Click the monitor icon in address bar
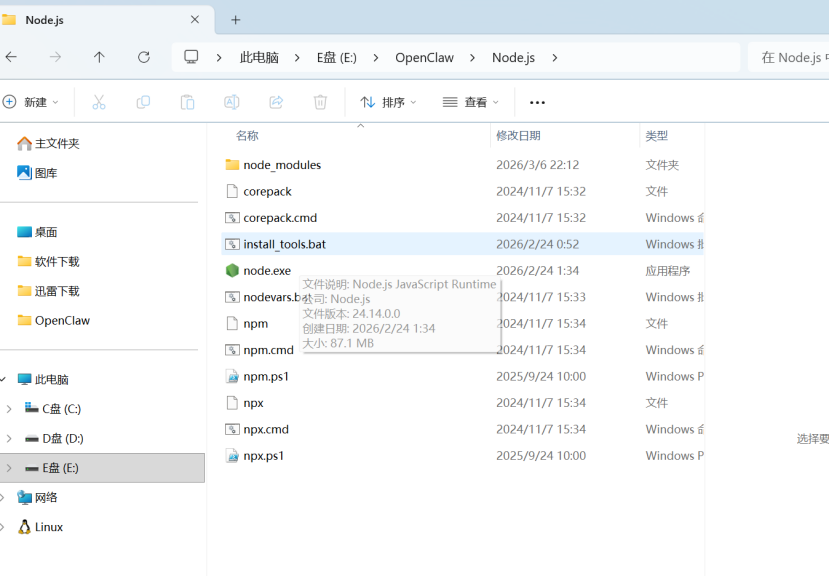This screenshot has width=829, height=577. pyautogui.click(x=191, y=57)
